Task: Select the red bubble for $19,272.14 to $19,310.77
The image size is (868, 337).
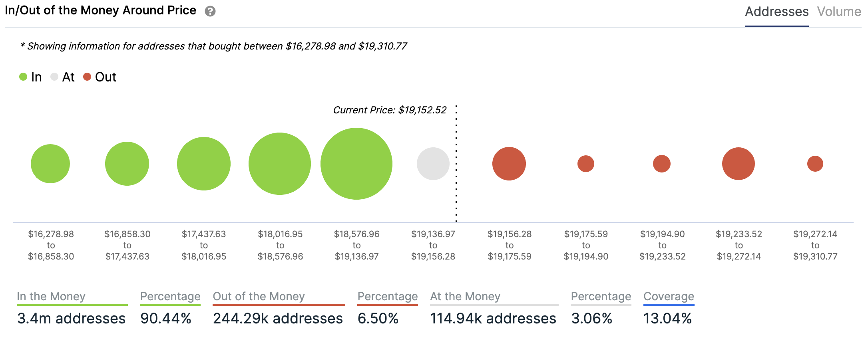Action: pos(815,164)
